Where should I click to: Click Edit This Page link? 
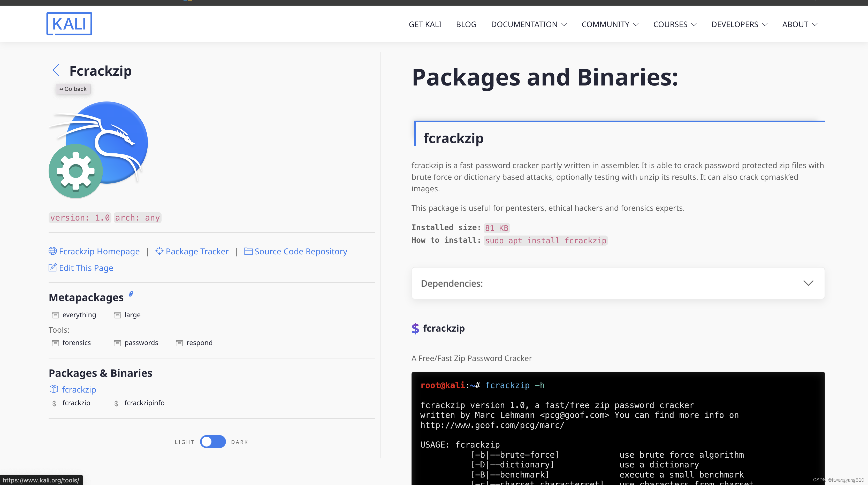pos(86,268)
